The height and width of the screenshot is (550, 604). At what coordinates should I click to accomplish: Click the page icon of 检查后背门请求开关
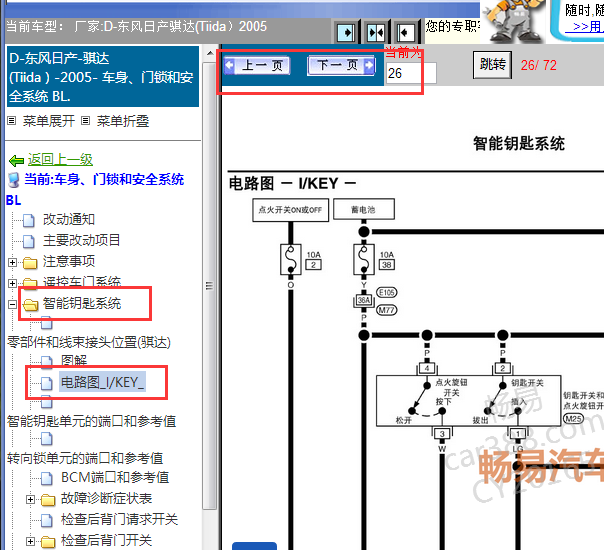47,520
